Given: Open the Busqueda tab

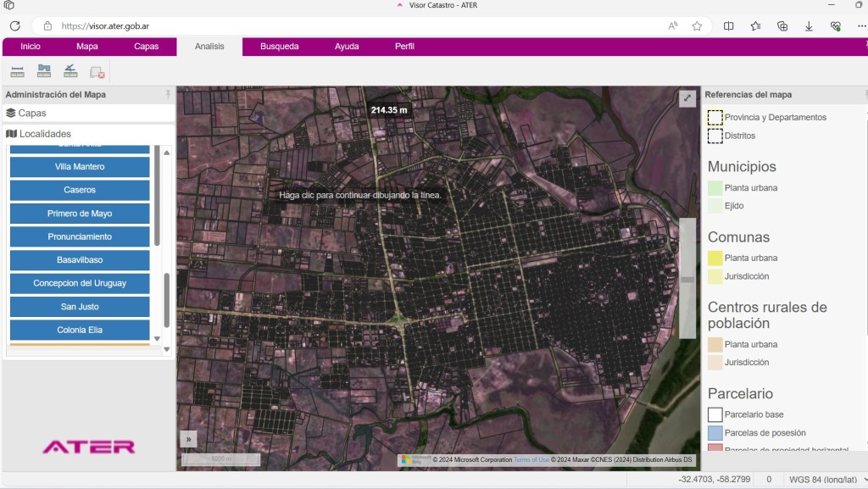Looking at the screenshot, I should pos(280,47).
